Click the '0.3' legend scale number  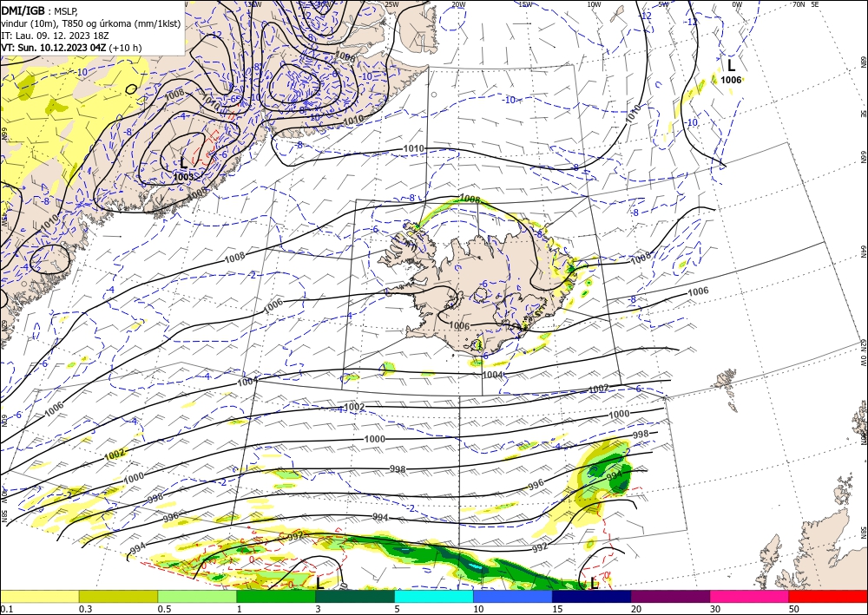click(x=85, y=609)
